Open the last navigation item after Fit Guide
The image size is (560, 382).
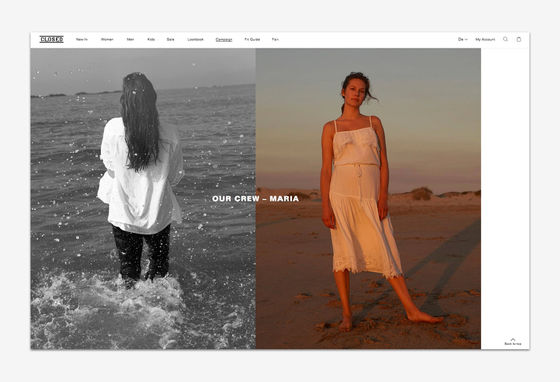pos(275,39)
